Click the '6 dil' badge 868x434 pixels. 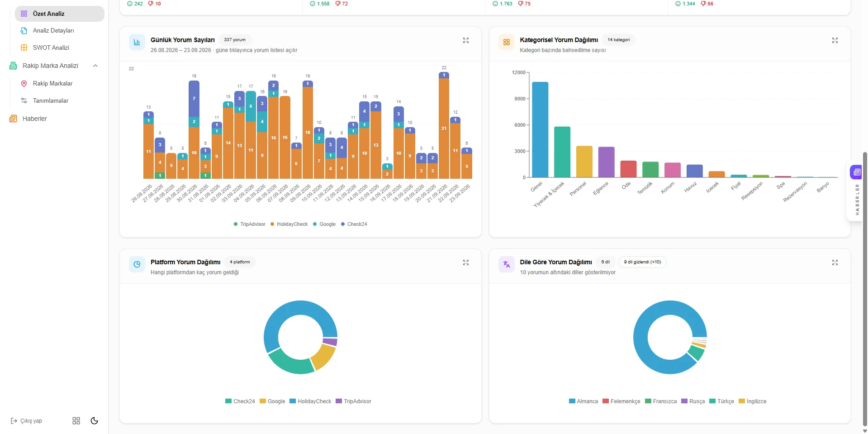tap(605, 262)
